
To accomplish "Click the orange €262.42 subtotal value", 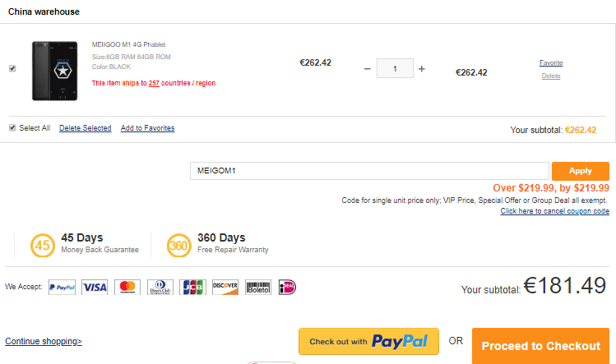I will point(581,130).
